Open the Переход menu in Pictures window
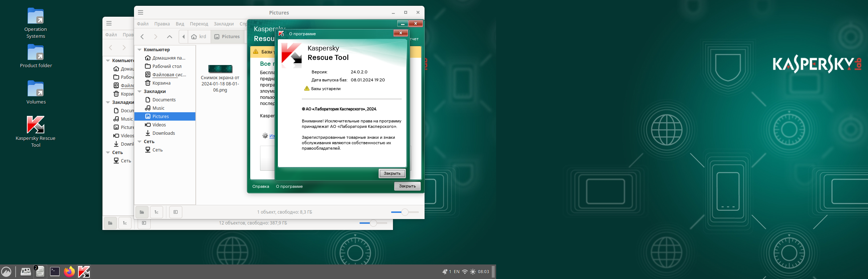Image resolution: width=868 pixels, height=279 pixels. pyautogui.click(x=199, y=24)
